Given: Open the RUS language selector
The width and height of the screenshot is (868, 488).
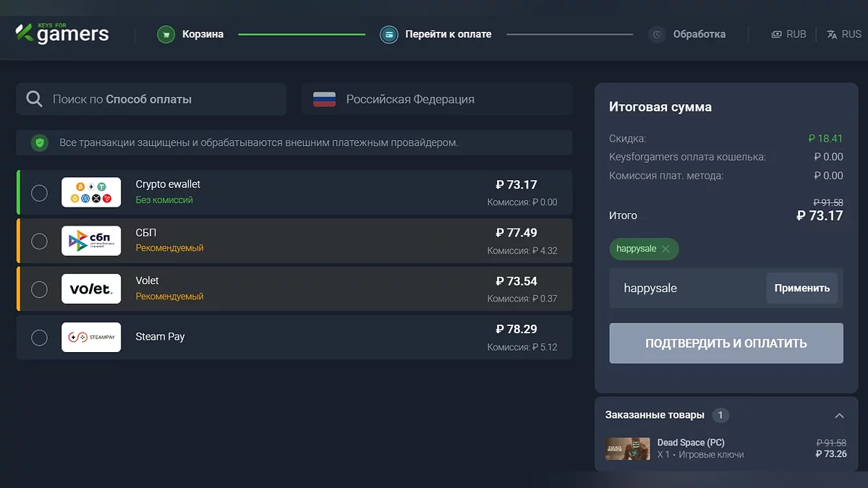Looking at the screenshot, I should point(843,34).
